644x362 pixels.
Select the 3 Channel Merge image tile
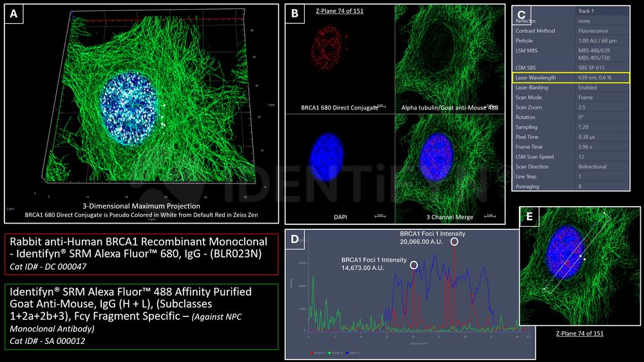click(450, 169)
